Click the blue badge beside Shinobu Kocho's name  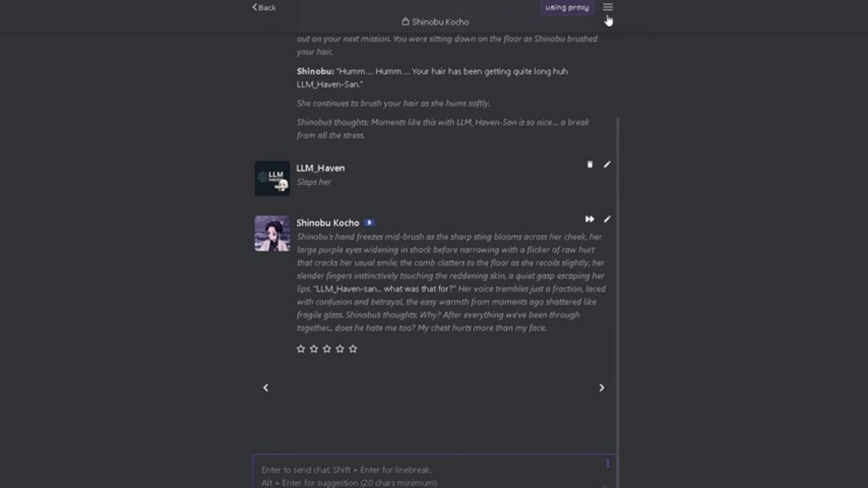(369, 223)
